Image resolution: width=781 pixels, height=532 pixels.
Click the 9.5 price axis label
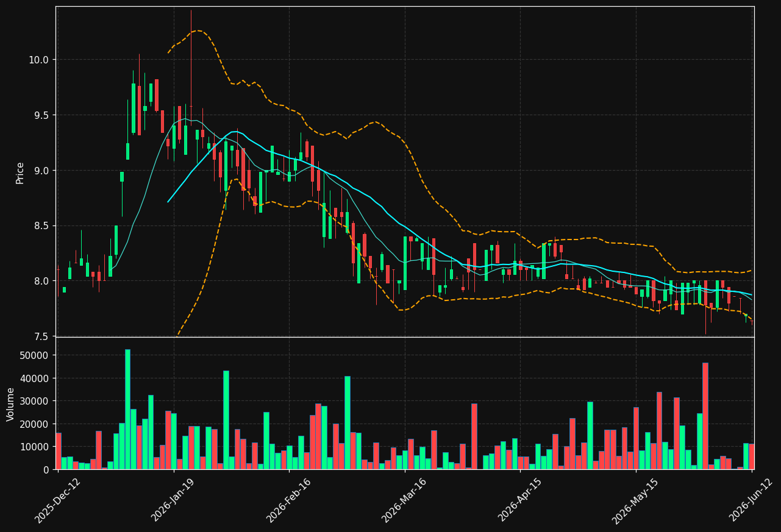pyautogui.click(x=42, y=115)
